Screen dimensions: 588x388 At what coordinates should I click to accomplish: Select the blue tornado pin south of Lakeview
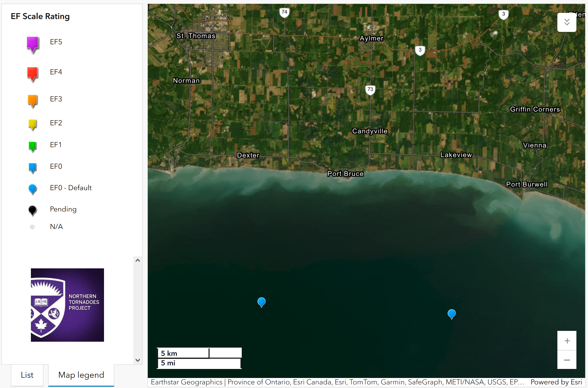[x=452, y=314]
